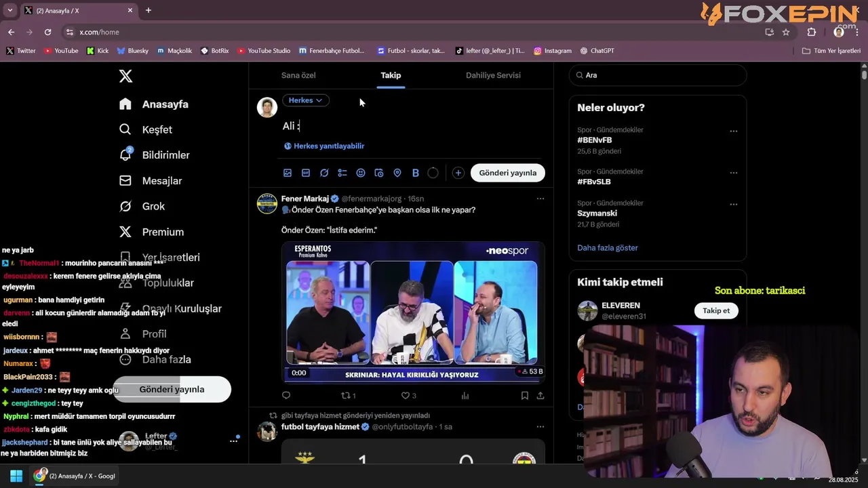The image size is (868, 488).
Task: Add image to the post
Action: [x=288, y=173]
